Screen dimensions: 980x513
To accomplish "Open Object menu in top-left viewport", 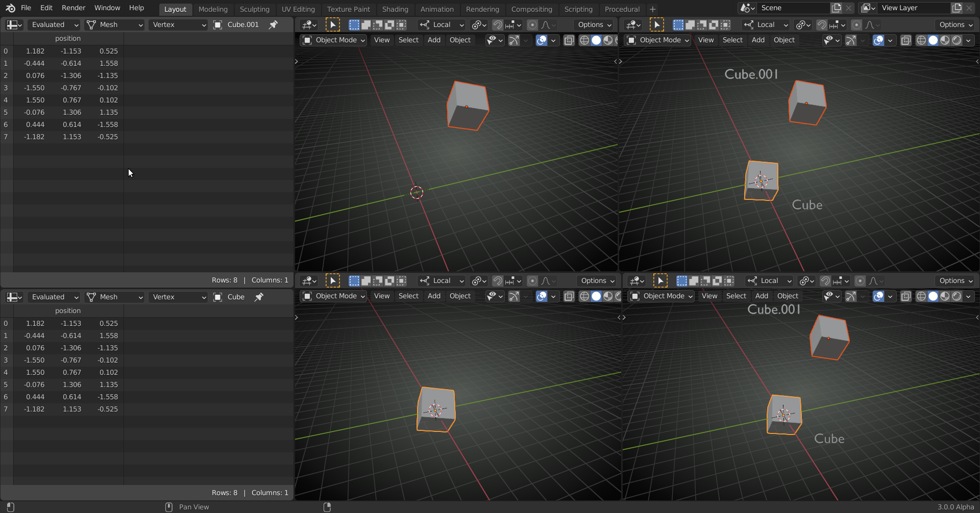I will (x=460, y=40).
